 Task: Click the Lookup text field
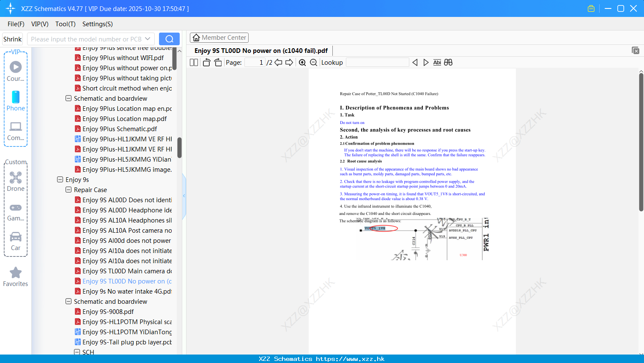click(377, 63)
